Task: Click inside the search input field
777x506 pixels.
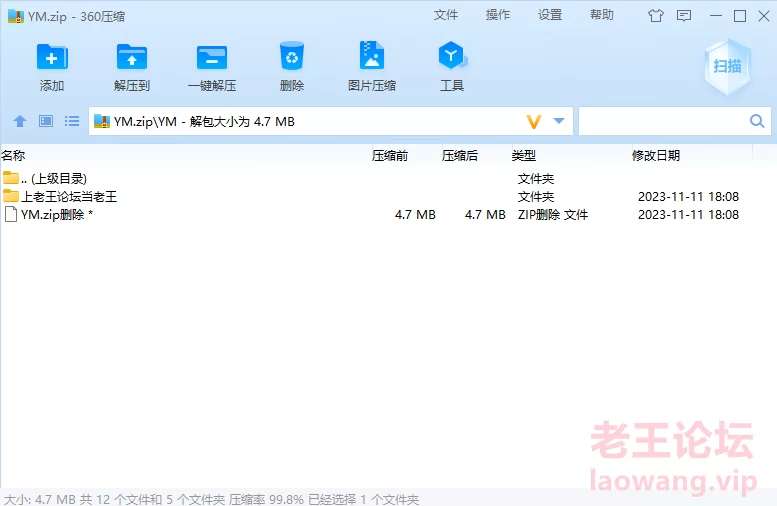Action: coord(663,121)
